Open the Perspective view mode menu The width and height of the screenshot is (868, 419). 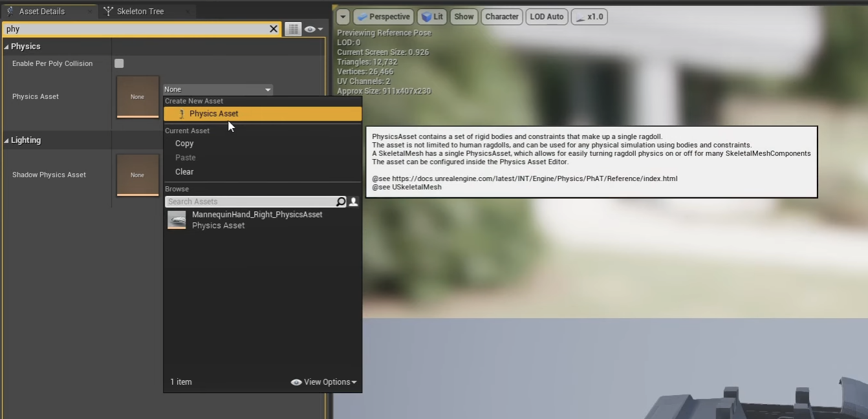pyautogui.click(x=383, y=17)
